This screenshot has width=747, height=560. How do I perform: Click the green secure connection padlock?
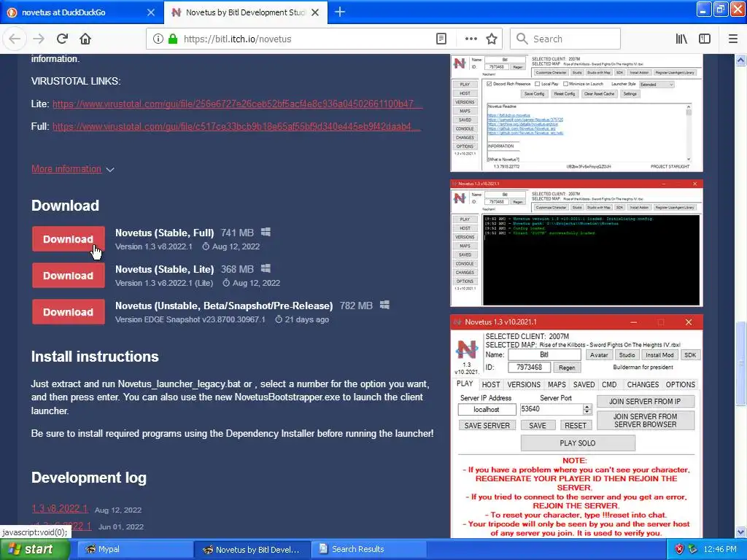[173, 39]
